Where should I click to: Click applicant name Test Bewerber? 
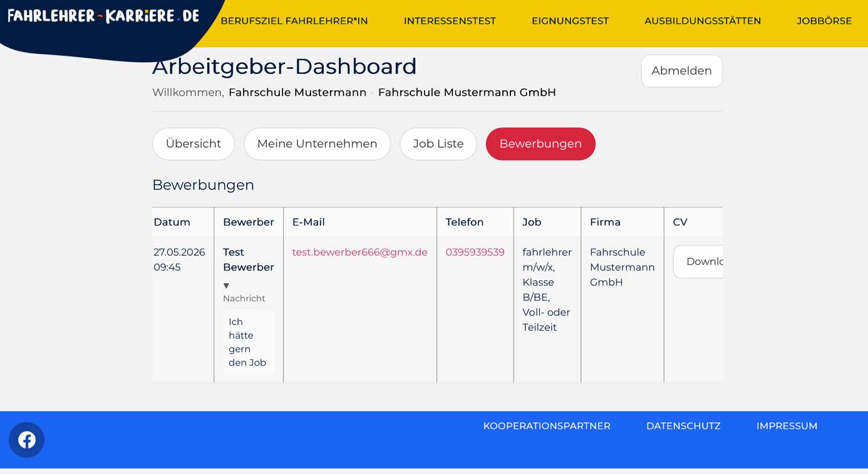249,260
